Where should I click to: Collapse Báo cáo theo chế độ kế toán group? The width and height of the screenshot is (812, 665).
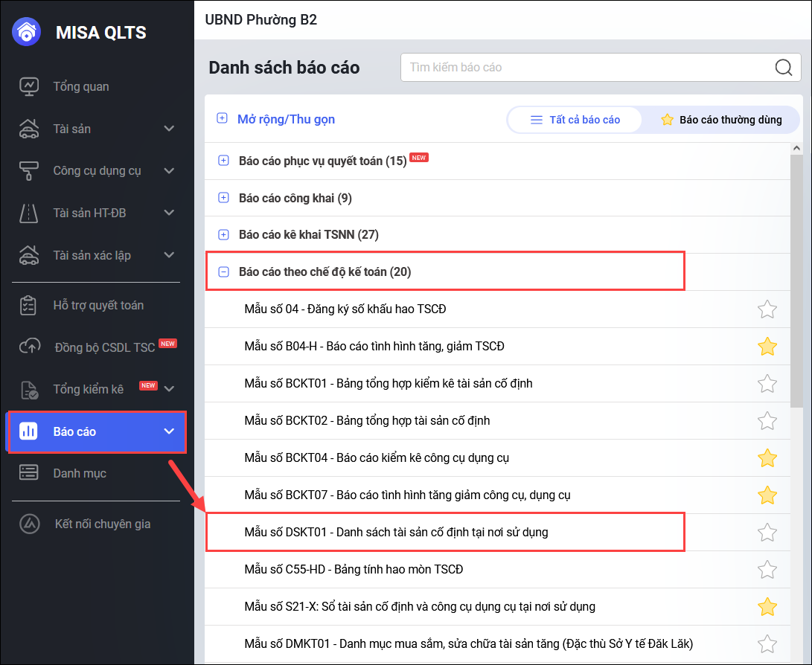coord(223,272)
